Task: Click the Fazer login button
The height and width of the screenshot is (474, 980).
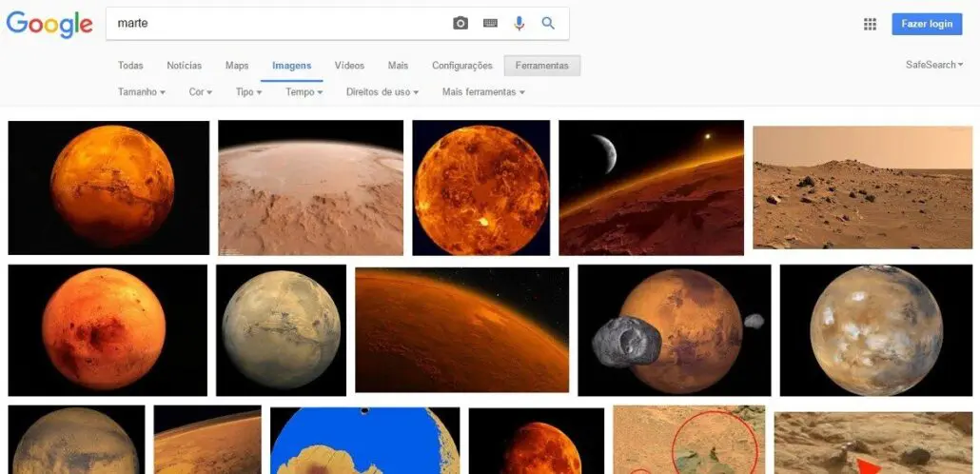Action: tap(927, 24)
